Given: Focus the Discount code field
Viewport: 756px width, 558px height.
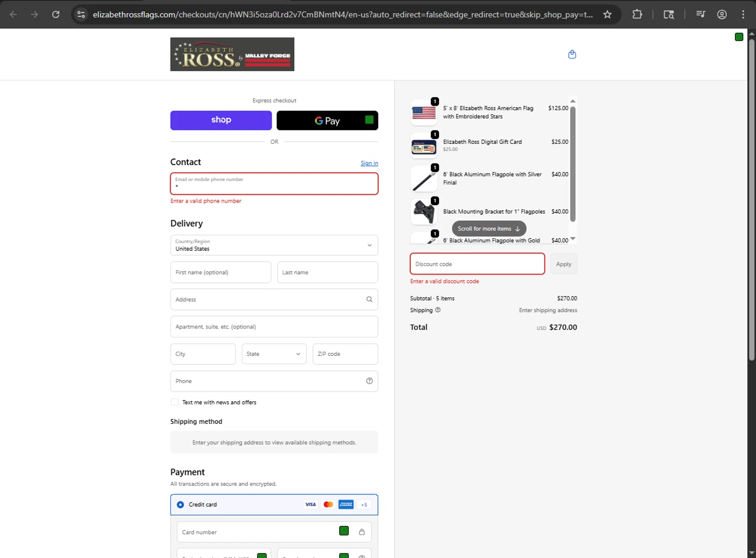Looking at the screenshot, I should coord(477,264).
